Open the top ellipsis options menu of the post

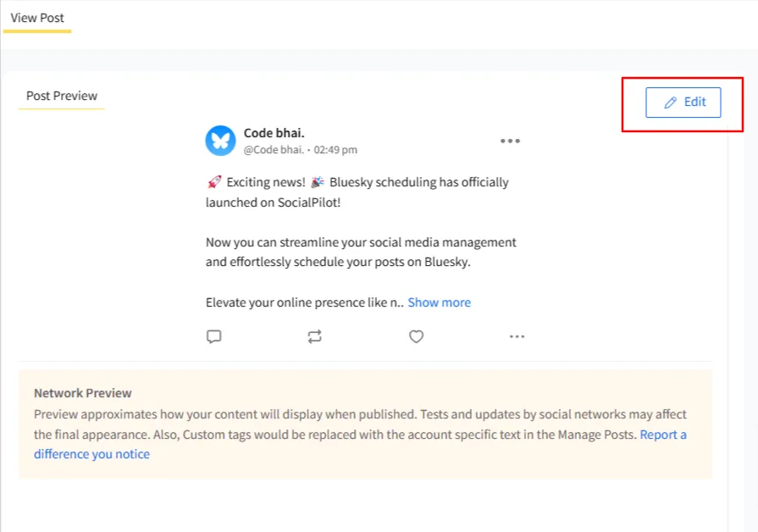pyautogui.click(x=510, y=141)
